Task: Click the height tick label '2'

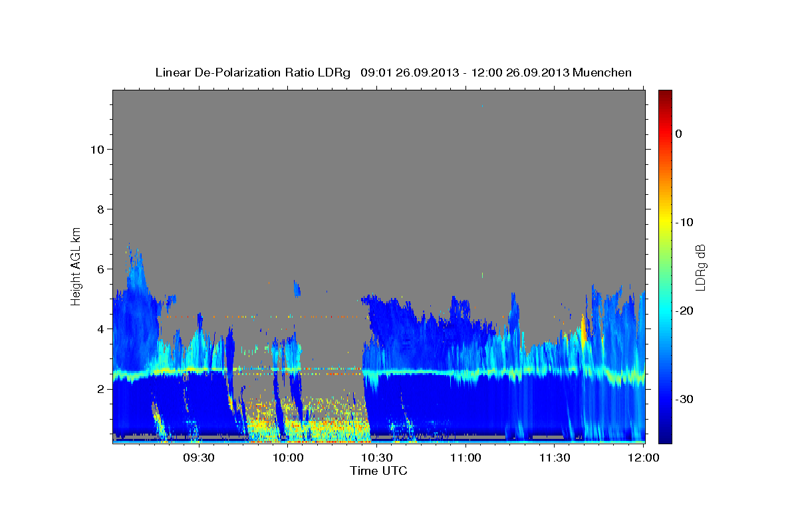Action: (x=99, y=388)
